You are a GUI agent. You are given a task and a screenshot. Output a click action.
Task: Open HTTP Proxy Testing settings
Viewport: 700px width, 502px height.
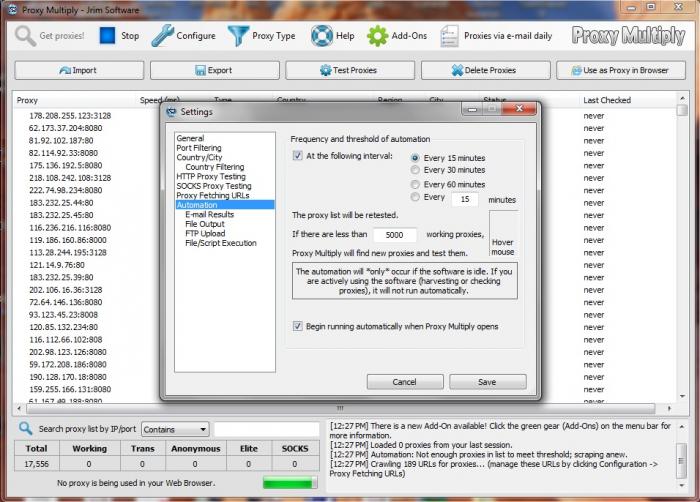(211, 176)
